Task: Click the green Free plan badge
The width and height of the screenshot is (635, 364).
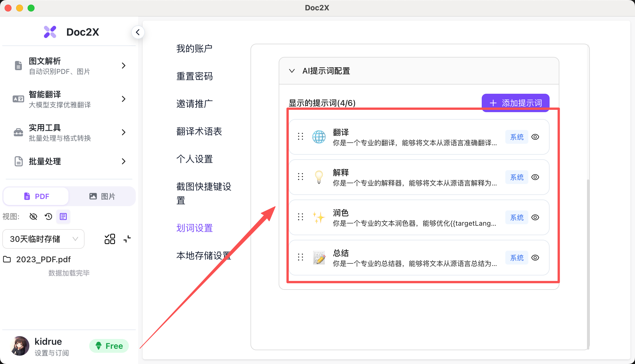Action: [x=109, y=346]
